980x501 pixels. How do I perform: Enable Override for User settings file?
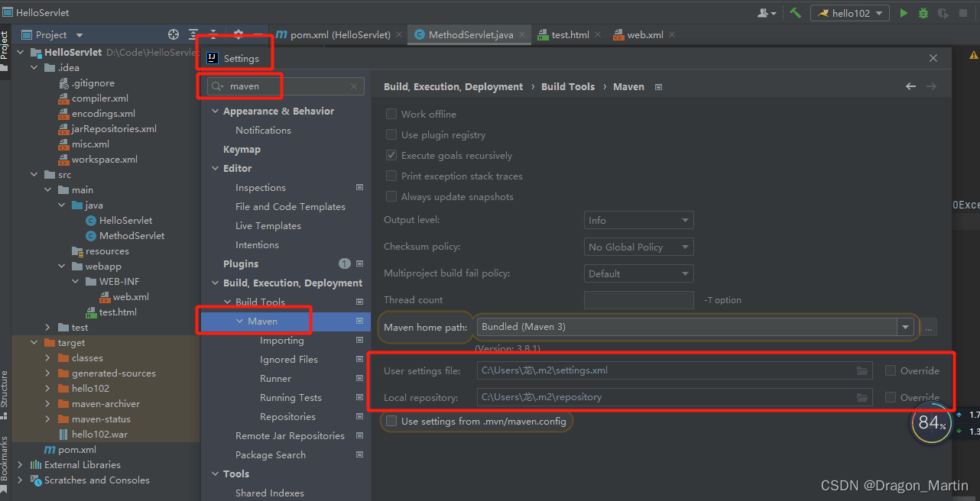[x=891, y=370]
